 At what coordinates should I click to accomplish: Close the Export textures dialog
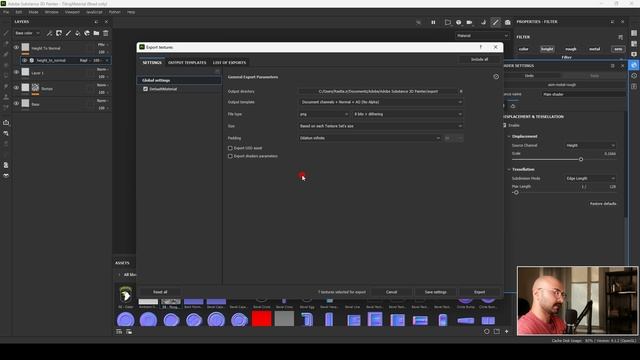point(496,47)
